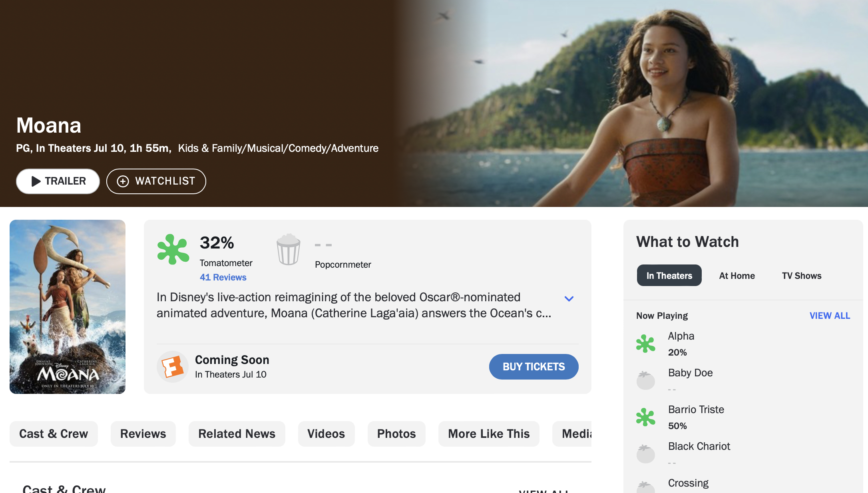Click the green splat Tomatometer icon
868x493 pixels.
(x=173, y=249)
